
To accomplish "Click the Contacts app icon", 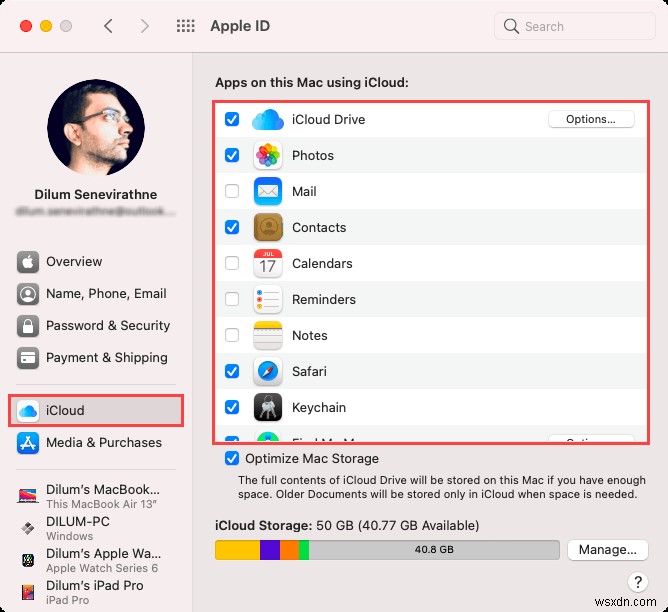I will [268, 227].
